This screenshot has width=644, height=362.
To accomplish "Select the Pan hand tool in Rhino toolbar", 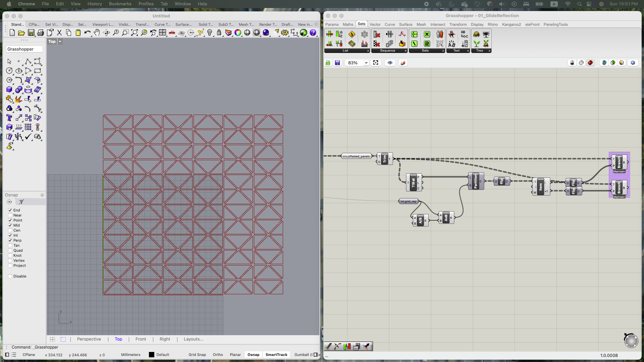I will tap(97, 33).
